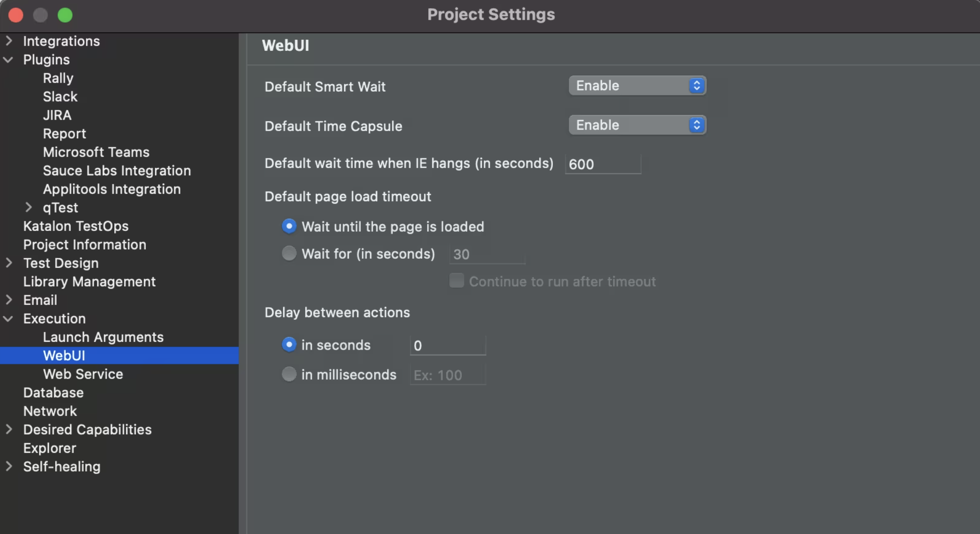Select delay 'in seconds' radio button

point(289,345)
